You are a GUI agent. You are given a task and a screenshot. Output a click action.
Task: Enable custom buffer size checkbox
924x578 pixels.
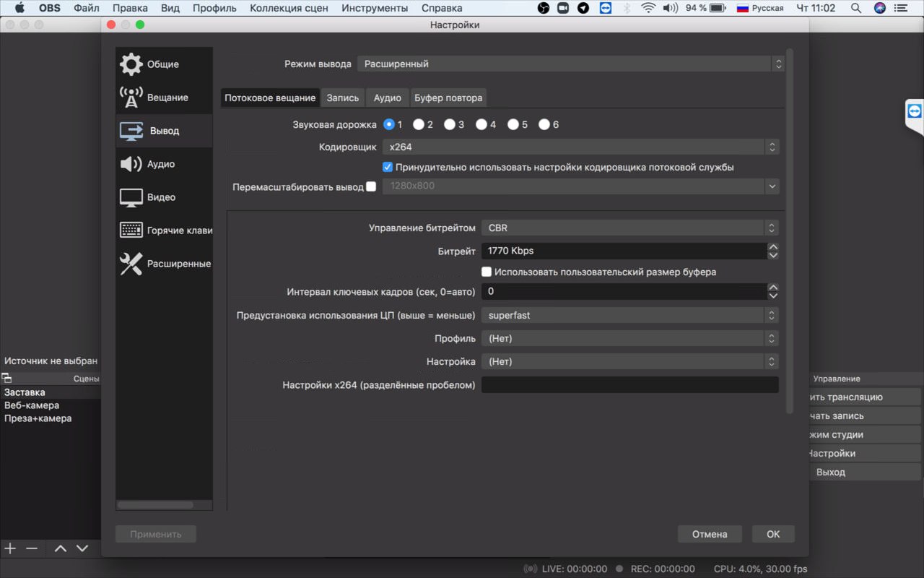(x=487, y=272)
